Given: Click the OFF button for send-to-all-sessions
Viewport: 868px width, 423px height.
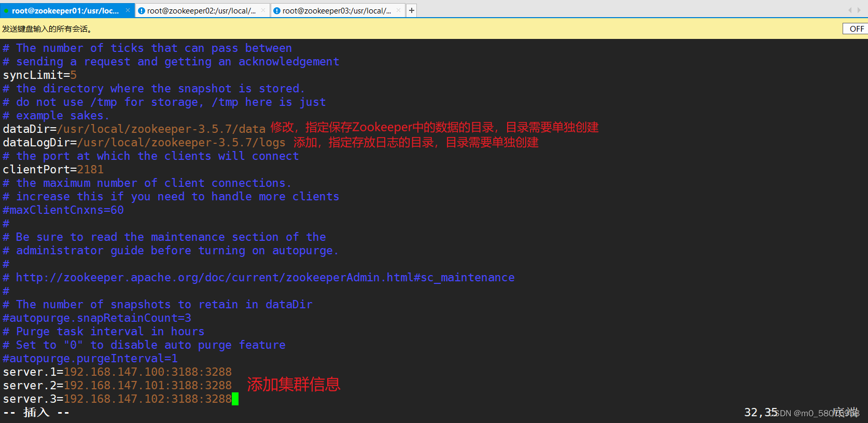Looking at the screenshot, I should coord(856,29).
